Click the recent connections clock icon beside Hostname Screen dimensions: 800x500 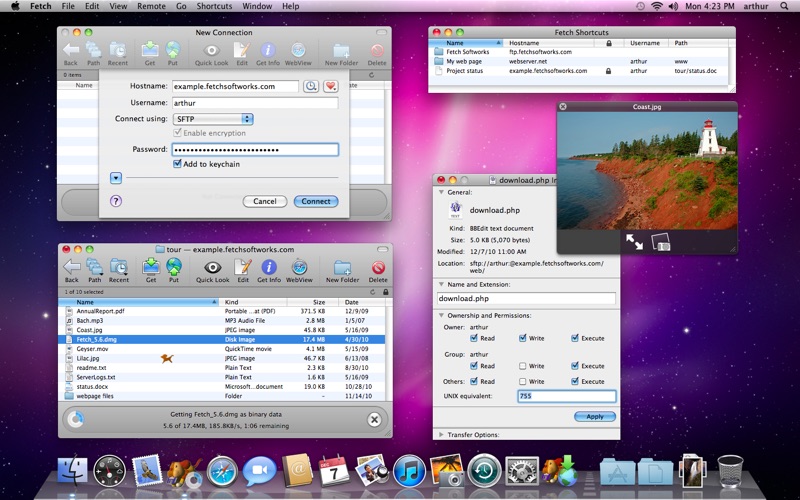pos(311,86)
